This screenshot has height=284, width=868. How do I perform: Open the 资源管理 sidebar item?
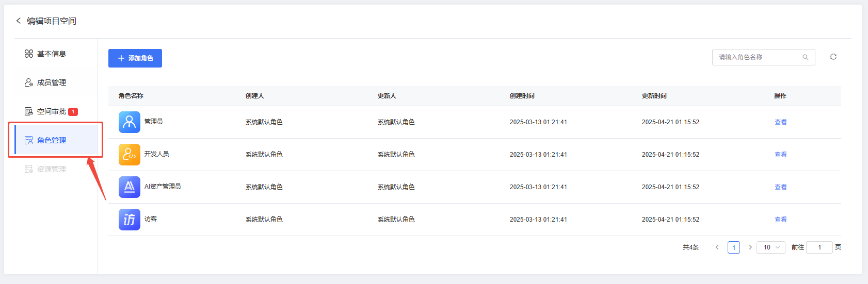51,169
